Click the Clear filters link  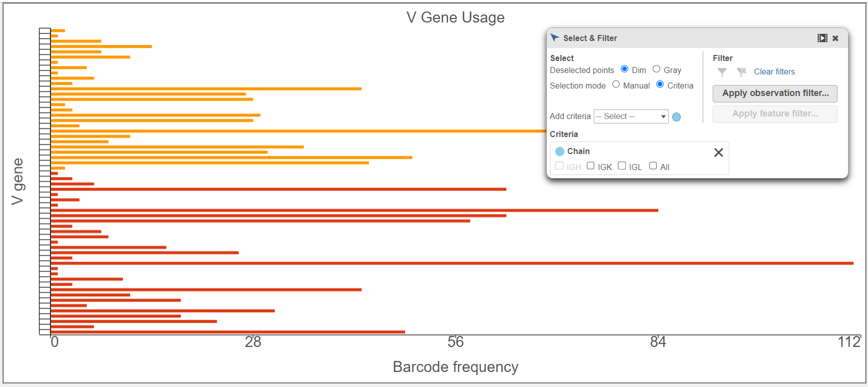click(x=774, y=72)
